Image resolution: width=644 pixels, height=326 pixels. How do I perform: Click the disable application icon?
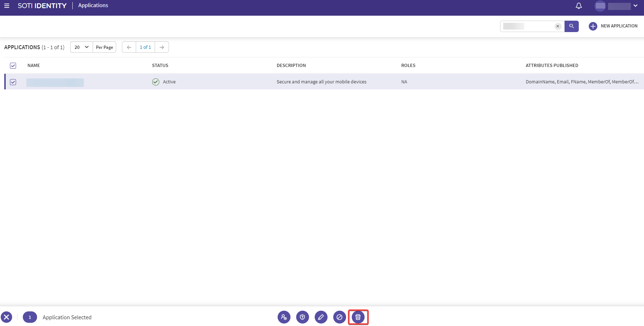pos(339,317)
